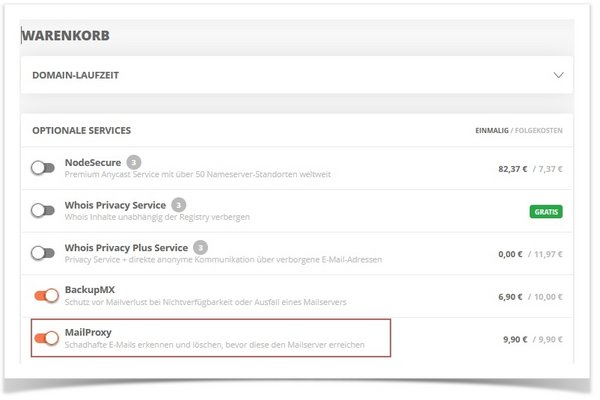Viewport: 600px width, 400px height.
Task: Turn on Whois Privacy Service switch
Action: (x=43, y=210)
